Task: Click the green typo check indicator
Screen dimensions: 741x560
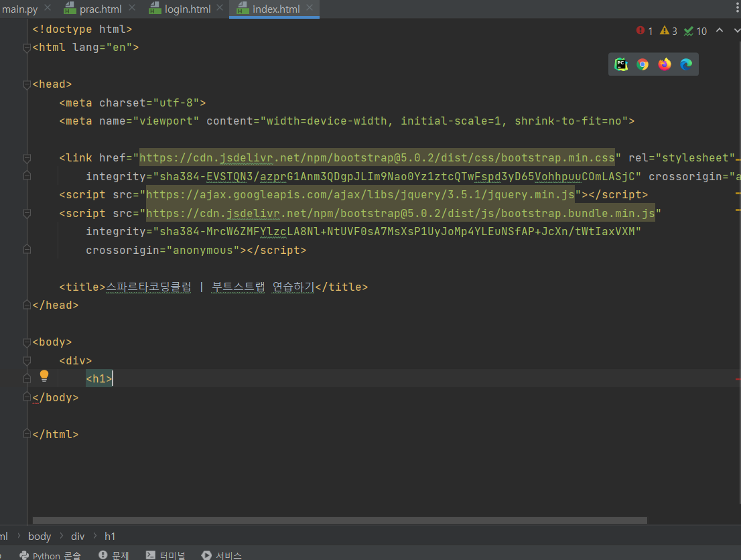Action: click(x=695, y=31)
